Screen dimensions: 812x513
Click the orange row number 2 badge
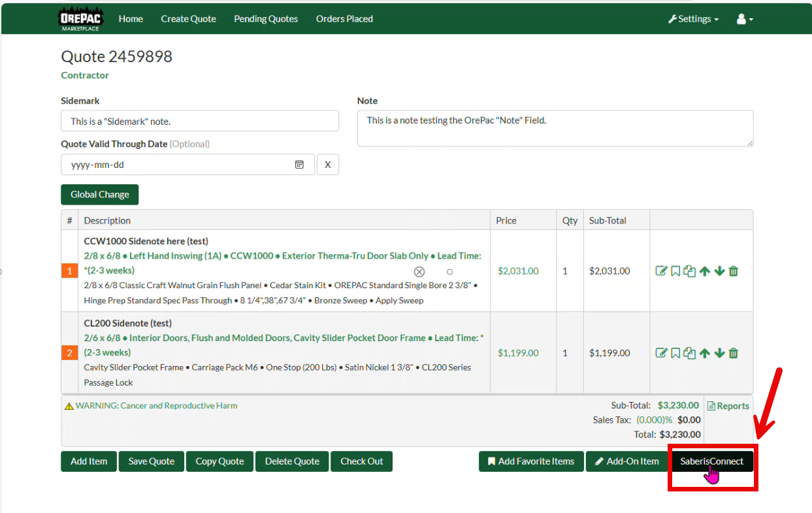69,353
